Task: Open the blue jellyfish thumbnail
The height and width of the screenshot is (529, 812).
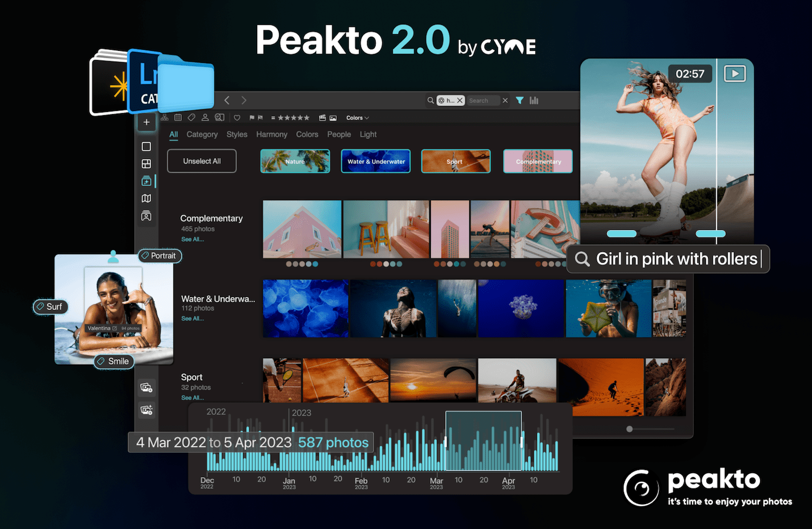Action: pyautogui.click(x=306, y=308)
